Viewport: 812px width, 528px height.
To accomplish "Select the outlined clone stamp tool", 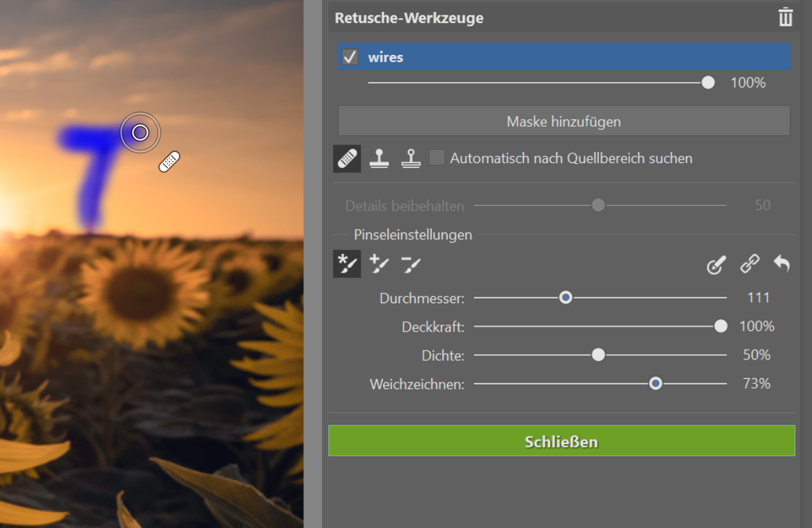I will click(411, 158).
